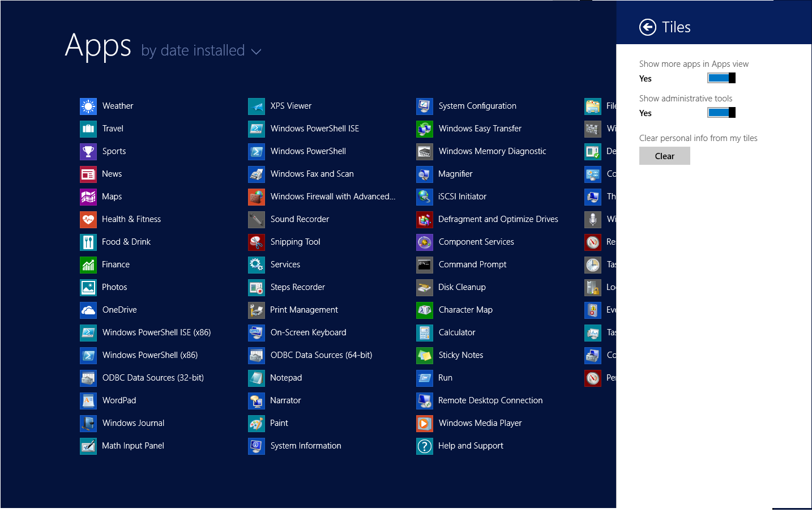Open the News app icon
This screenshot has height=512, width=812.
[88, 174]
